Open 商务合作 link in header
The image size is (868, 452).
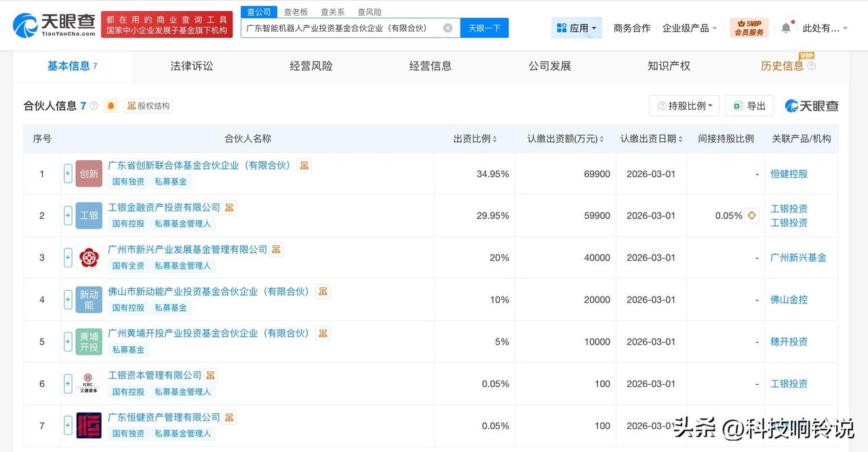click(632, 28)
